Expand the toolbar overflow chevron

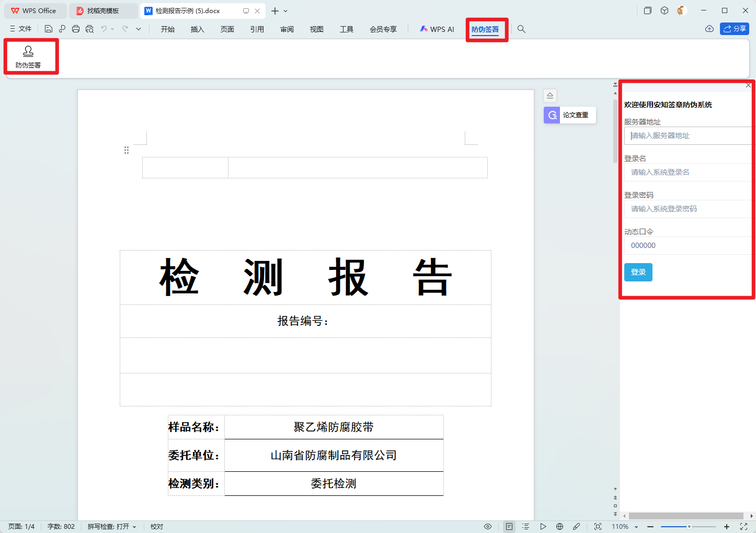coord(138,29)
